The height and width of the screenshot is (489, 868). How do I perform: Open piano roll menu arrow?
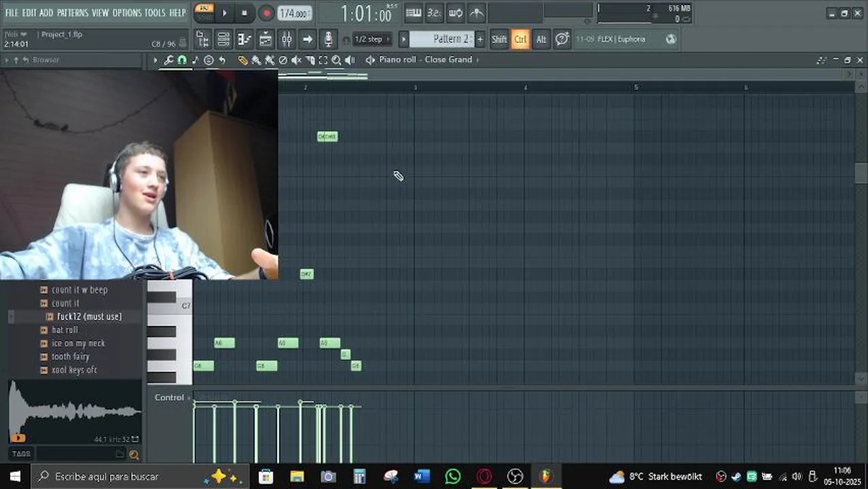point(155,60)
